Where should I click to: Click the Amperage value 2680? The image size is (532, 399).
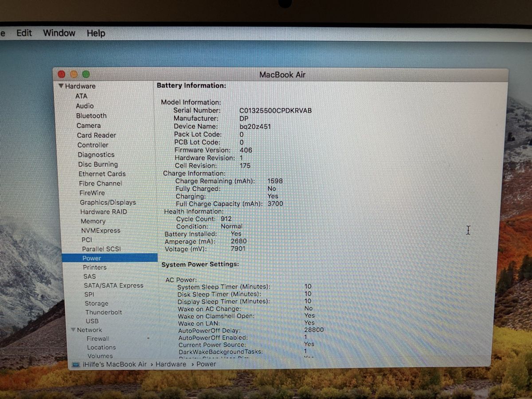(239, 242)
